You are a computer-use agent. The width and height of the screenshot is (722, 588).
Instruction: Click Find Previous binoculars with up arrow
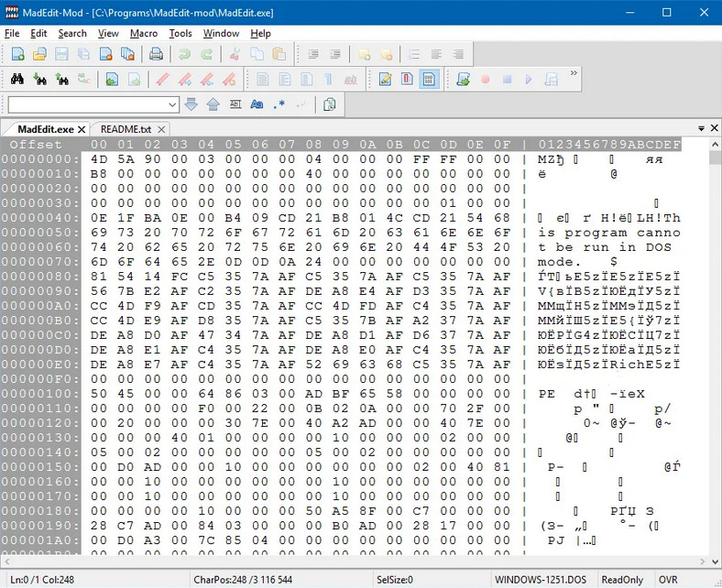[61, 79]
